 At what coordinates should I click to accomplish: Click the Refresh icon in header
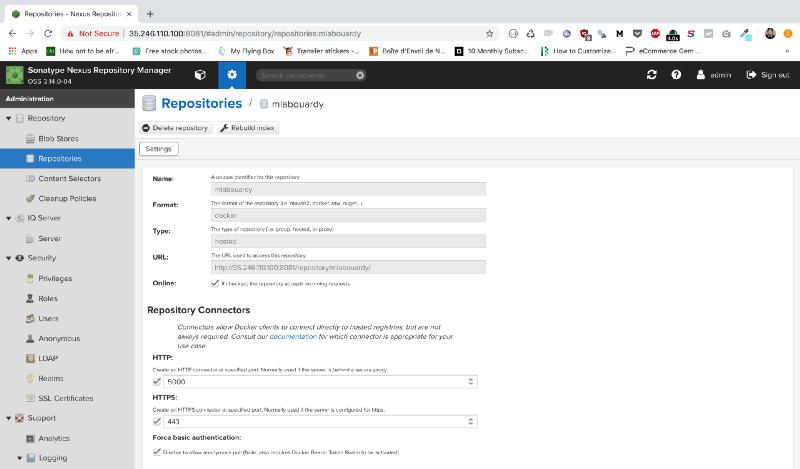click(652, 75)
